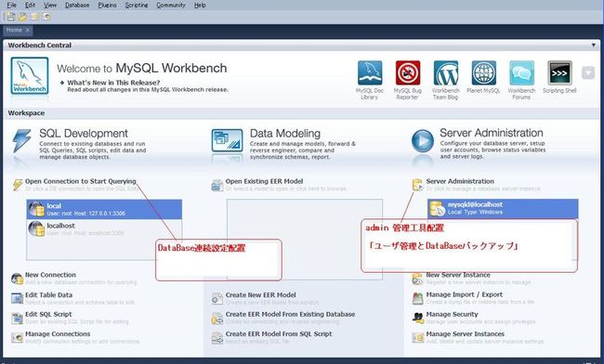Open the Community menu
The height and width of the screenshot is (364, 604).
click(x=171, y=5)
